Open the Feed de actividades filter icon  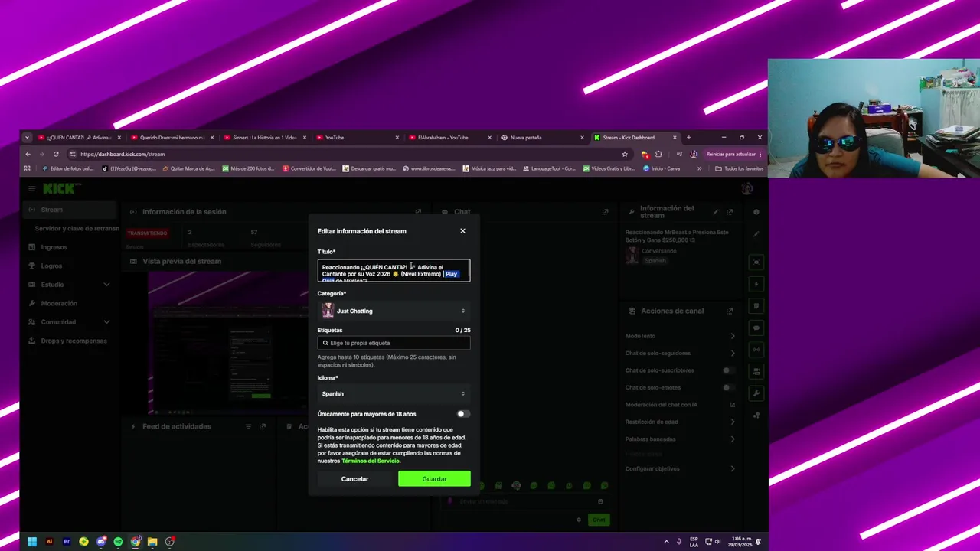click(x=248, y=426)
